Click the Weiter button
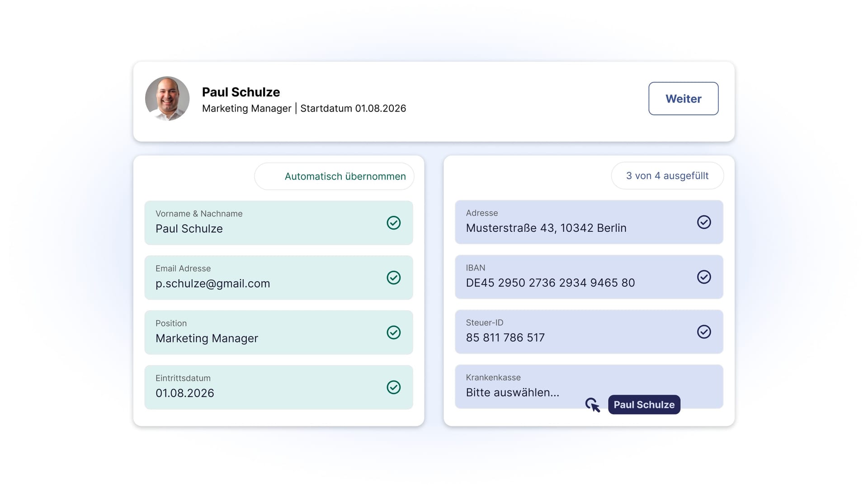 (683, 99)
